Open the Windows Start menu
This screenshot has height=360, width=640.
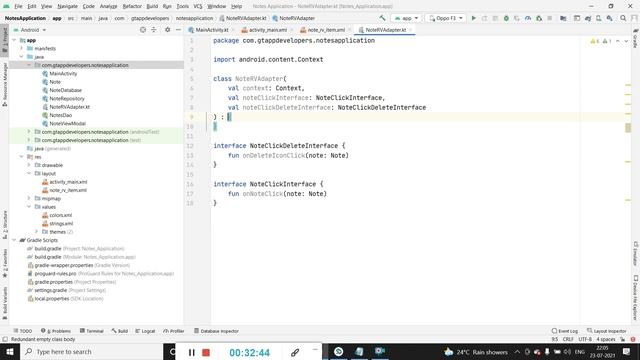10,352
